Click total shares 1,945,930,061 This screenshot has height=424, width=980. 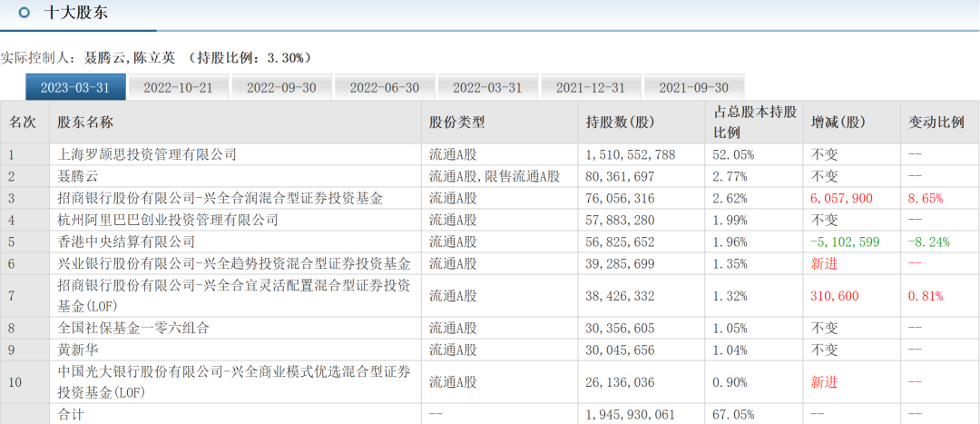click(x=632, y=414)
